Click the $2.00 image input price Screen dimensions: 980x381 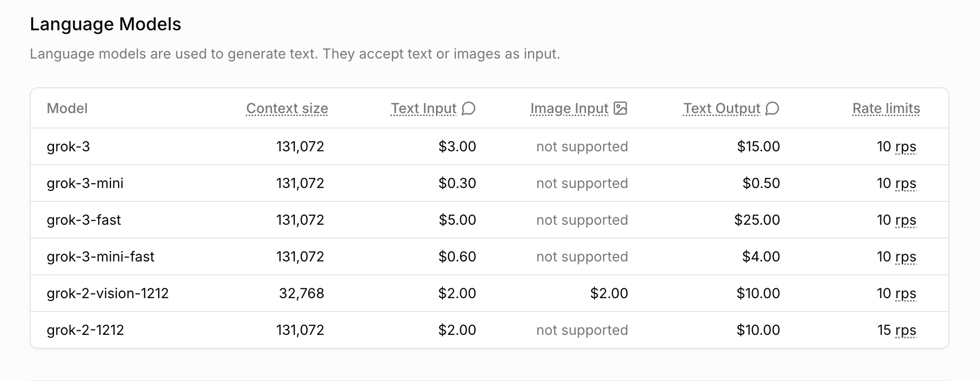pos(609,293)
